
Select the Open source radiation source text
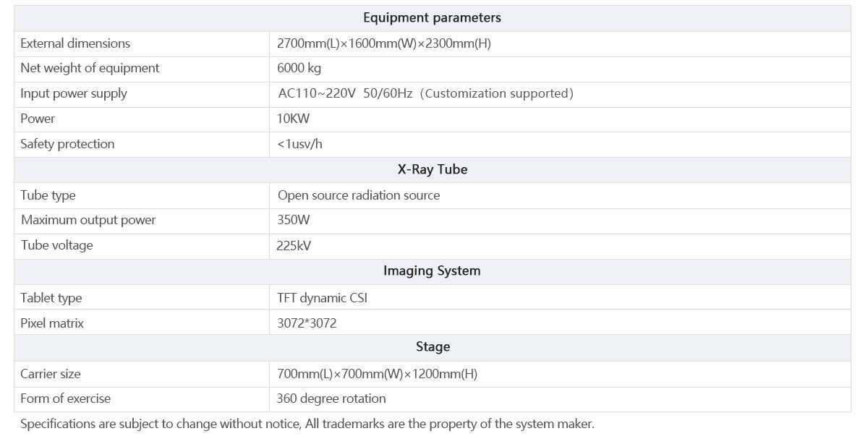click(x=358, y=195)
